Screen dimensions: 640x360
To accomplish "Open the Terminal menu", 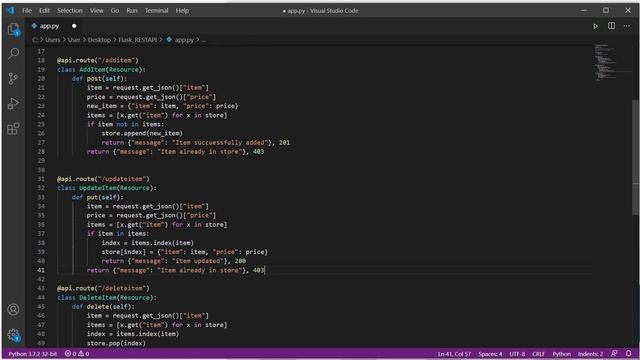I will point(156,11).
